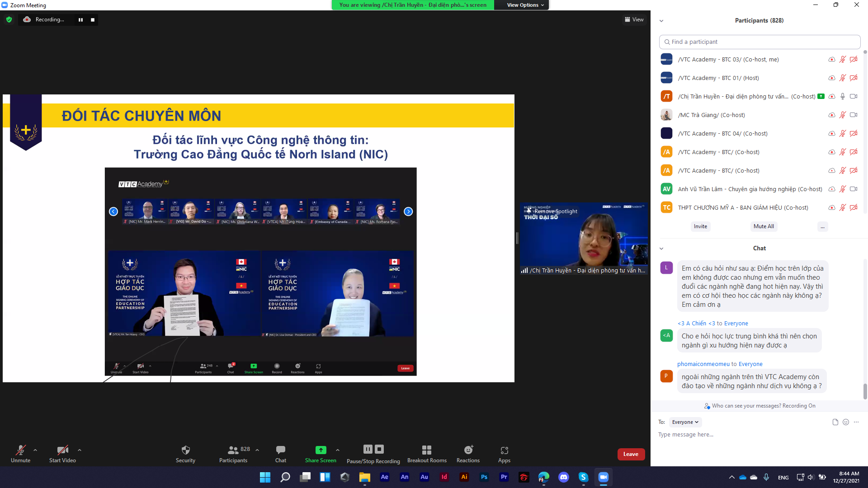The height and width of the screenshot is (488, 868).
Task: Click the Find a participant search field
Action: (x=759, y=42)
